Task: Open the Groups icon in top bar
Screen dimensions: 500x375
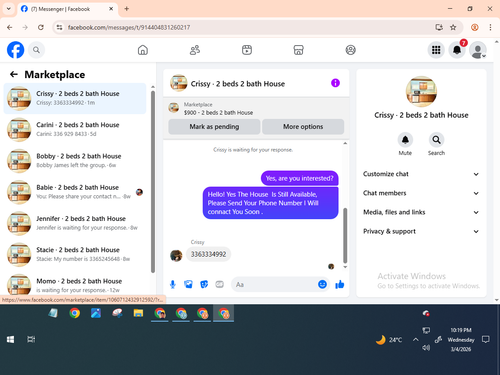Action: click(350, 50)
